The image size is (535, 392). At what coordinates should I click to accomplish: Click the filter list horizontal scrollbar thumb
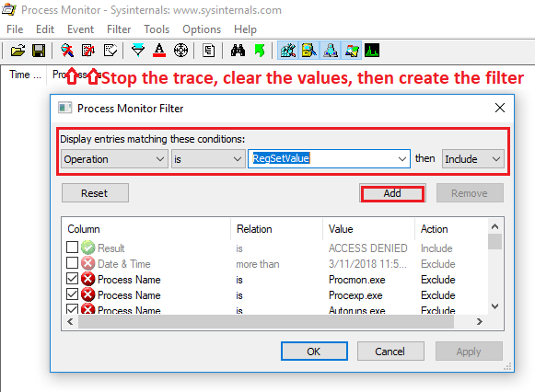266,321
